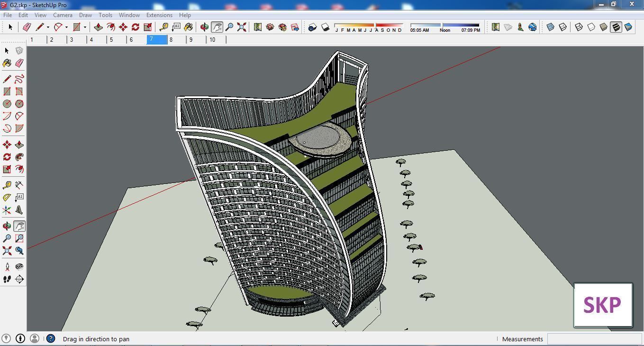The width and height of the screenshot is (644, 346).
Task: Switch to Monochrome face style
Action: pos(628,27)
